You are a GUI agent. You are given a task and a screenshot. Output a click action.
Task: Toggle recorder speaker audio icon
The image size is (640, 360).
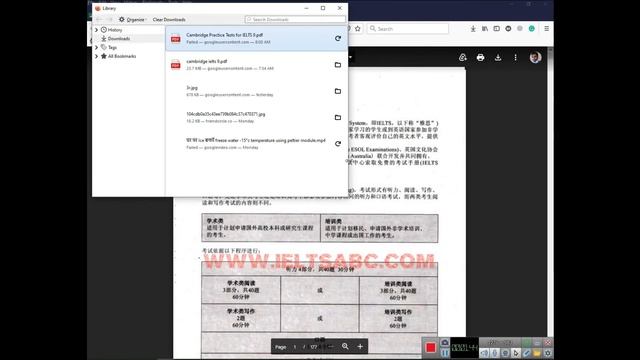484,353
